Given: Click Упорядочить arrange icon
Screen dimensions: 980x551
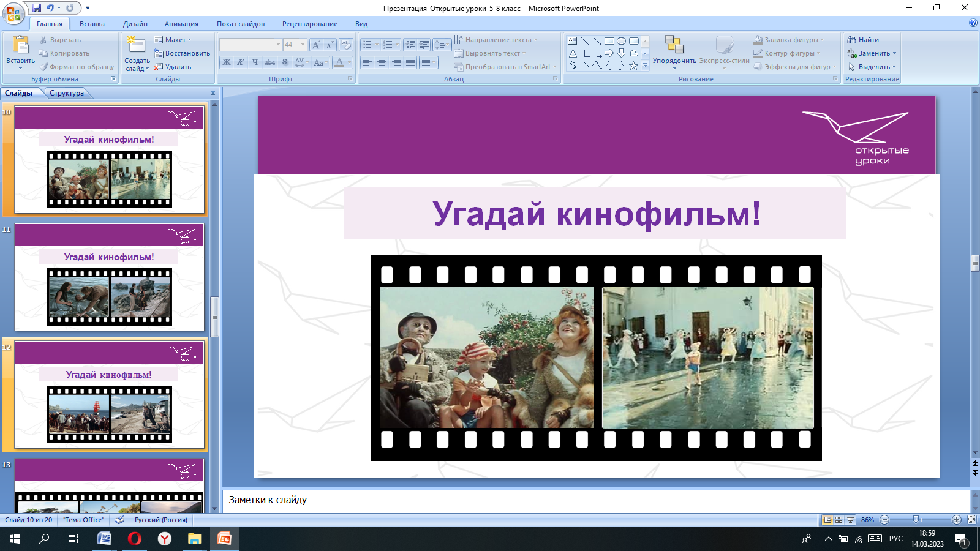Looking at the screenshot, I should pos(674,45).
